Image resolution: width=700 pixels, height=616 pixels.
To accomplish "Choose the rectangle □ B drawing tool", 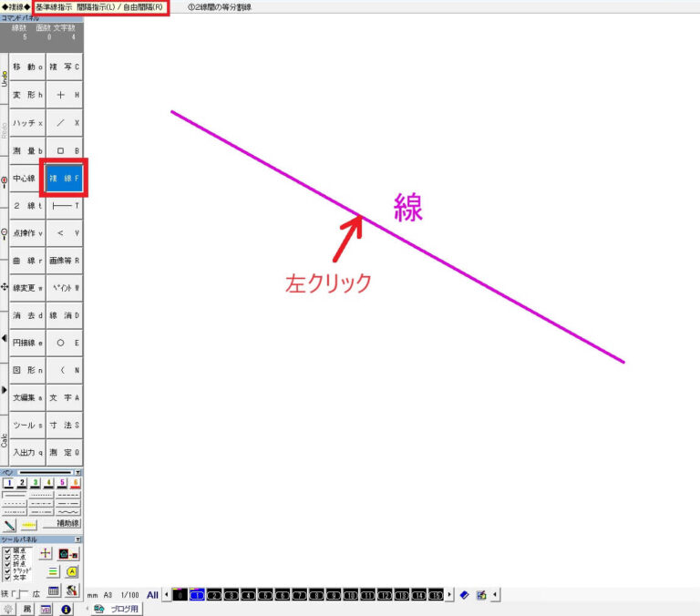I will 65,150.
